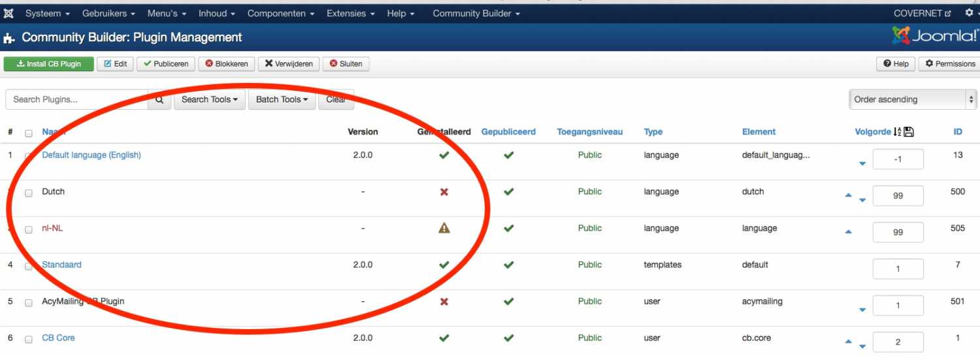Image resolution: width=980 pixels, height=356 pixels.
Task: Move nl-NL plugin up in order
Action: pyautogui.click(x=849, y=231)
